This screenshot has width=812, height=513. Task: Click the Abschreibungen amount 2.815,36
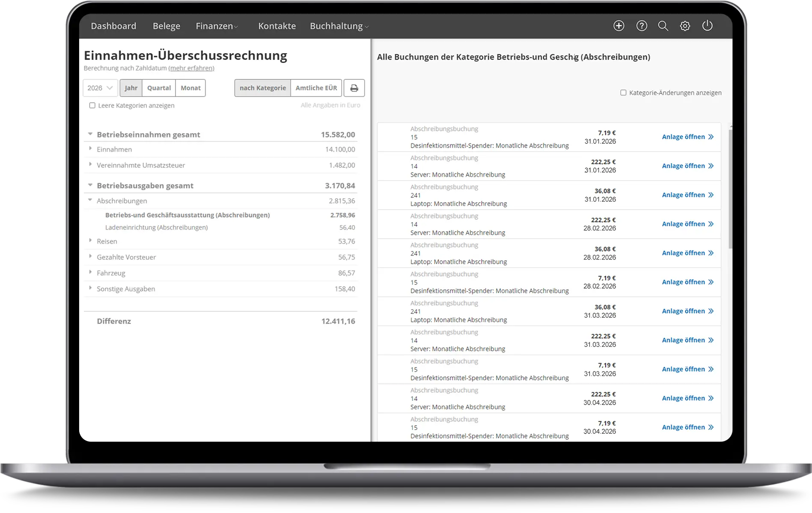point(342,201)
